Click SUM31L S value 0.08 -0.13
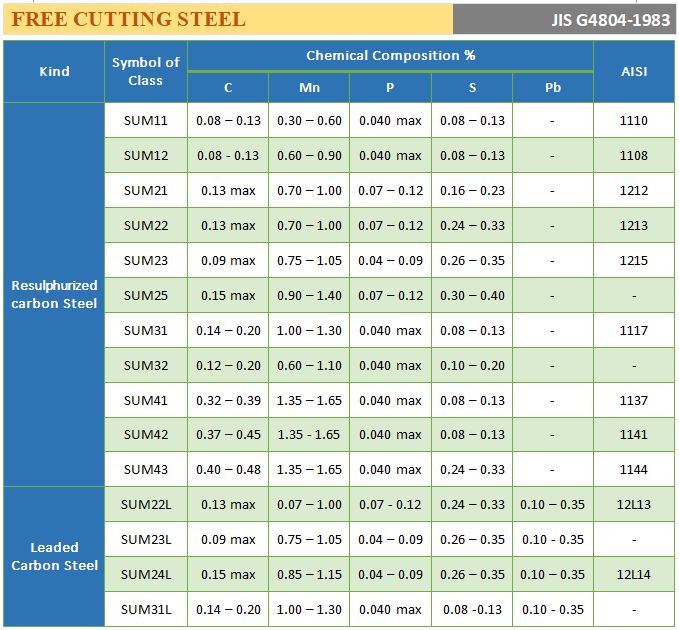679x630 pixels. click(x=472, y=610)
